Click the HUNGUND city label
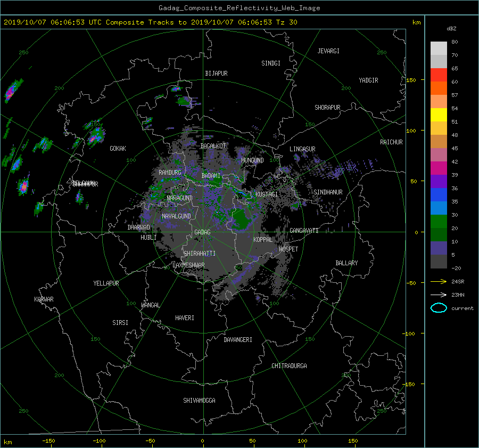 click(x=252, y=160)
